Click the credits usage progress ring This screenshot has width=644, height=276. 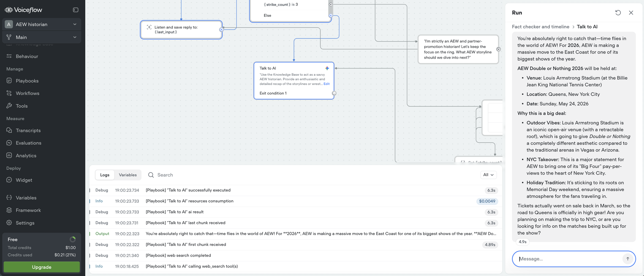click(x=73, y=239)
